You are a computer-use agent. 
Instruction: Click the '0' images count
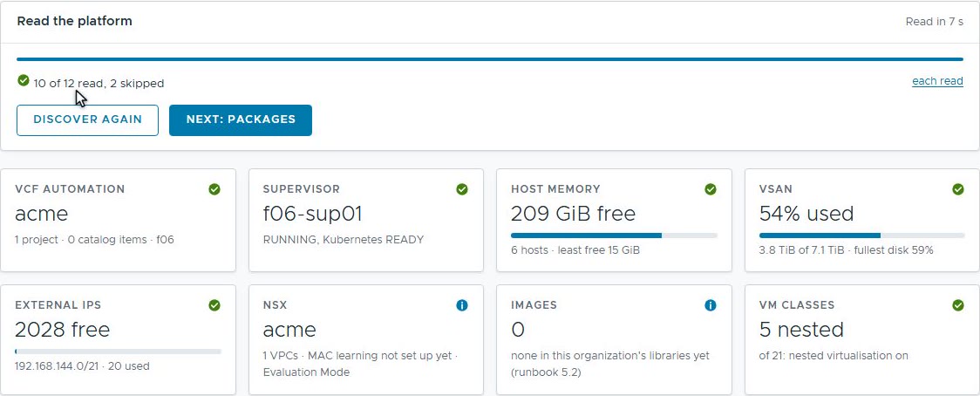point(518,330)
